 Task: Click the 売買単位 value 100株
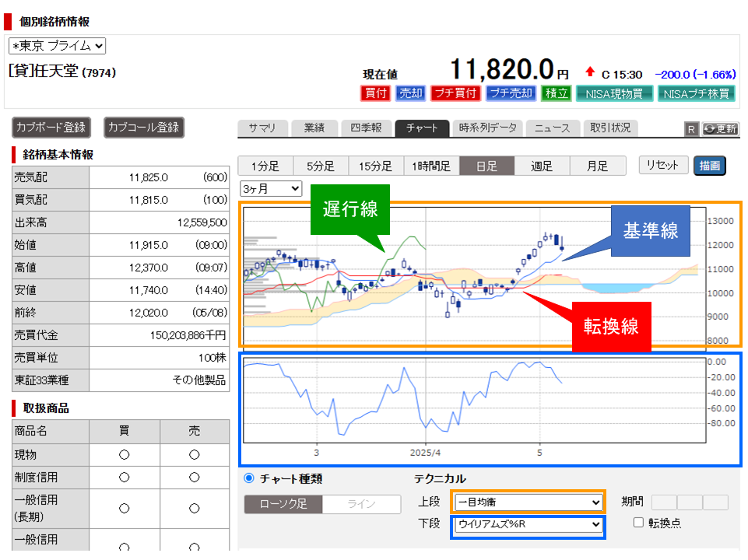click(x=212, y=358)
